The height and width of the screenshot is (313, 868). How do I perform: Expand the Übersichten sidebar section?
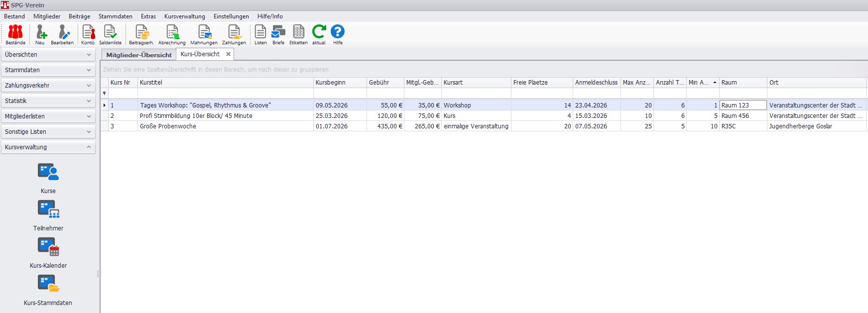click(48, 55)
